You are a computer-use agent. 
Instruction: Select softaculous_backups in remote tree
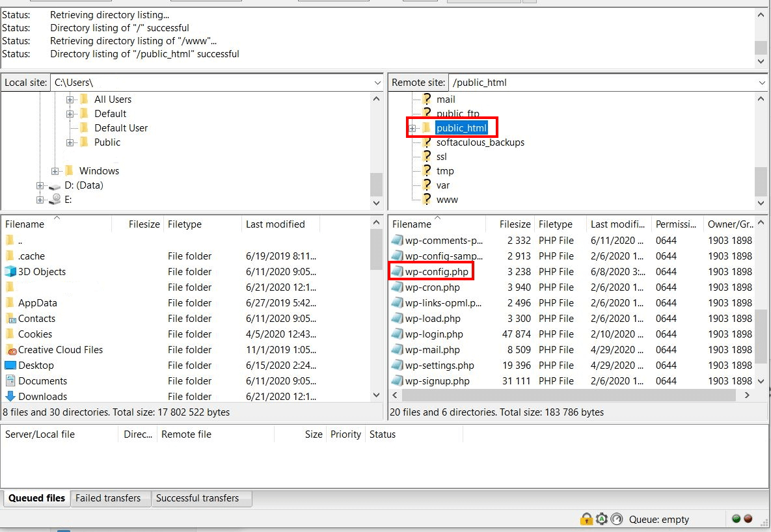pos(480,142)
